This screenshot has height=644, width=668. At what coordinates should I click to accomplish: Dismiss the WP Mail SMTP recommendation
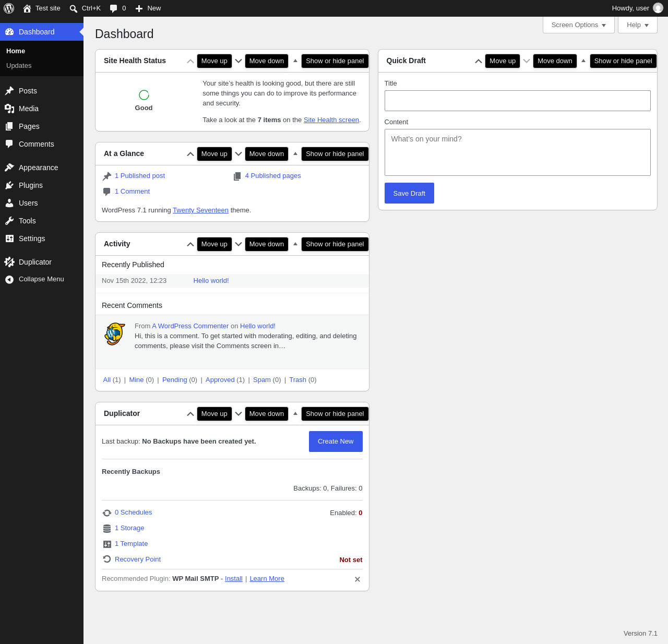(357, 579)
